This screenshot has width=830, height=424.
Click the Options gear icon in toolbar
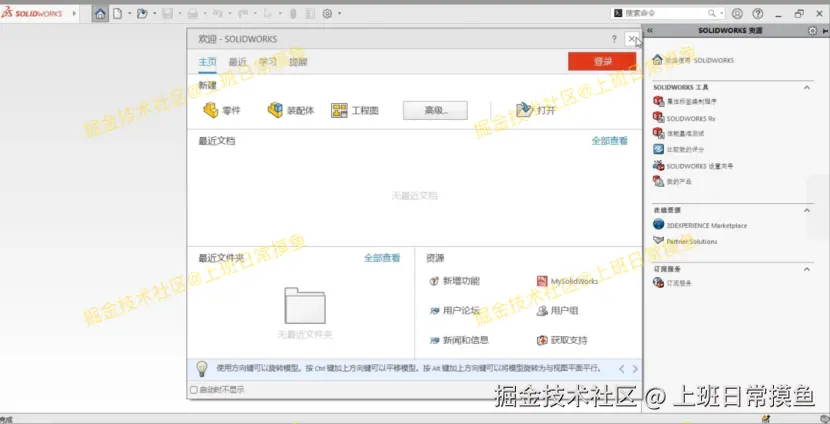click(327, 14)
